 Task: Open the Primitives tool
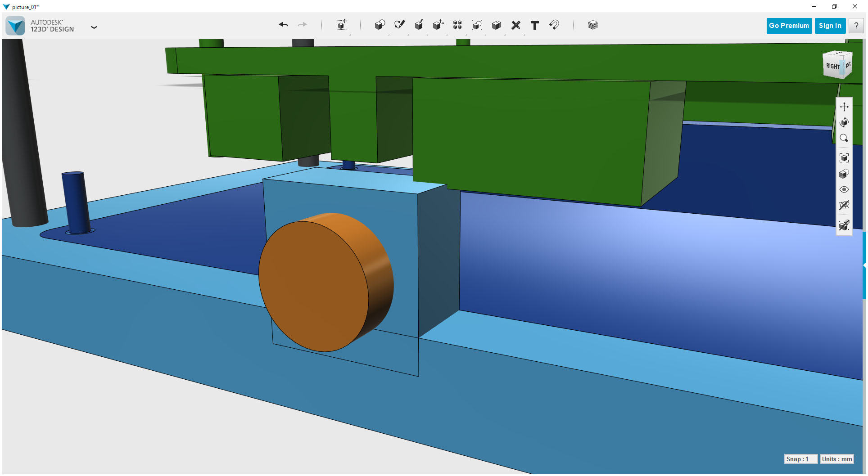coord(380,26)
